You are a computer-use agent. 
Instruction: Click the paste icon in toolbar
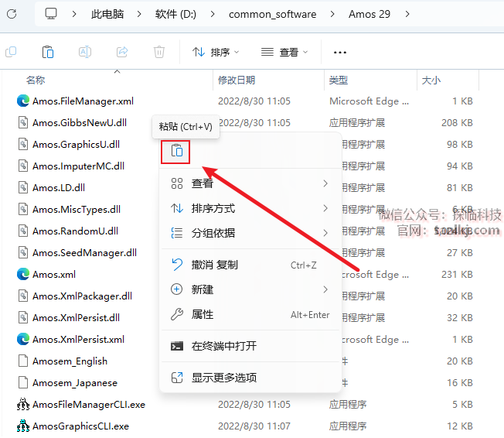(x=48, y=52)
